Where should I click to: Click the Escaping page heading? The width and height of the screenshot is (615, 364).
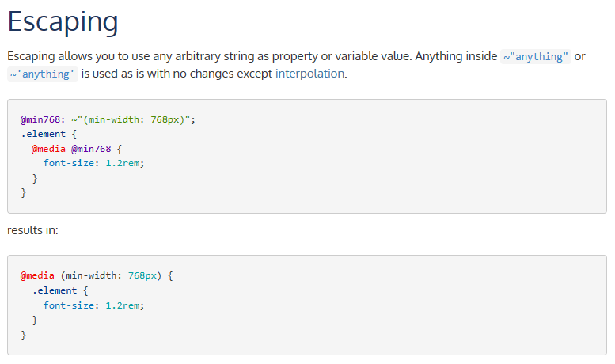coord(63,22)
